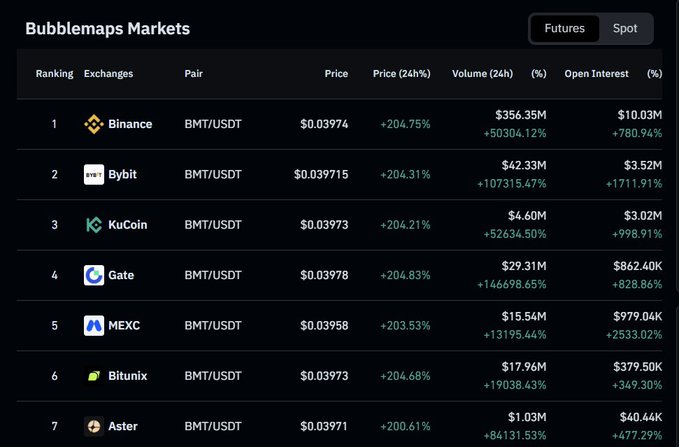Sort by the Volume (24h) column header
Image resolution: width=679 pixels, height=447 pixels.
[x=482, y=74]
